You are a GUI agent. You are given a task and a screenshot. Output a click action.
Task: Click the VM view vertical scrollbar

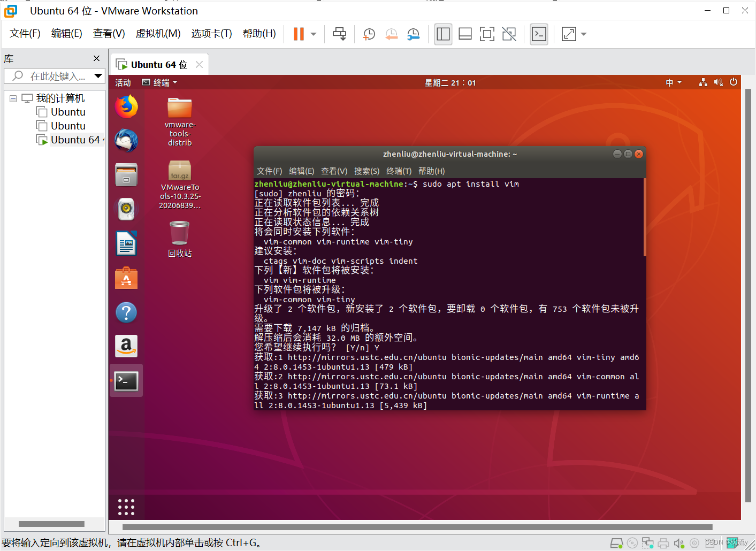point(748,296)
